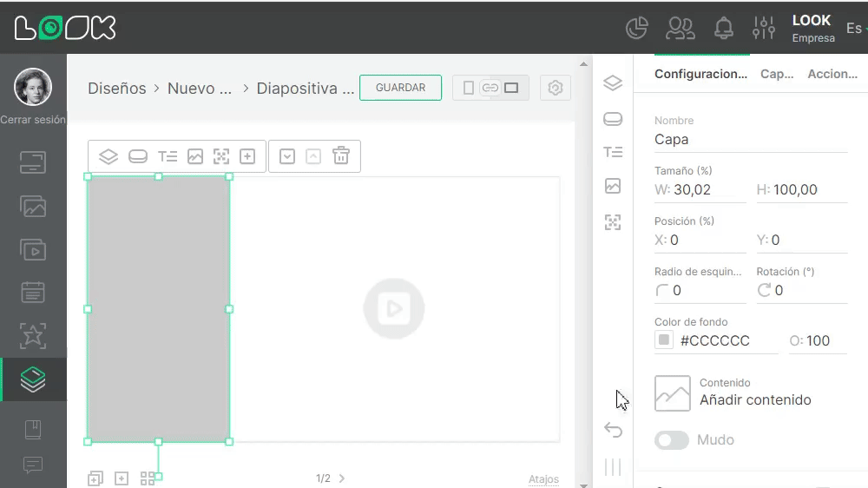
Task: Toggle the Mudo switch
Action: (x=672, y=440)
